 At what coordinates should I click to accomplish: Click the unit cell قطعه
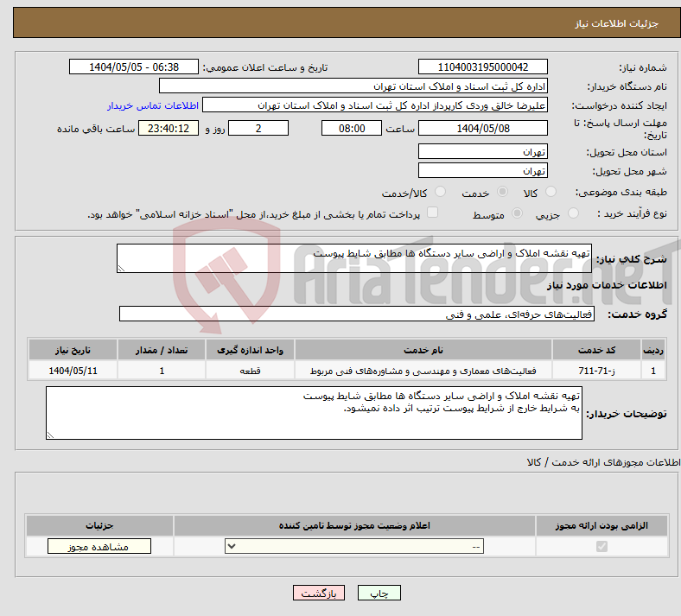pos(250,371)
